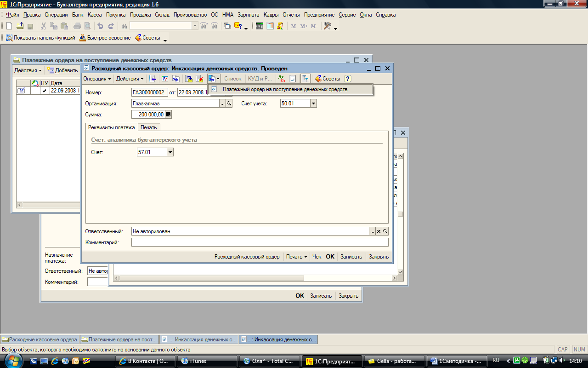This screenshot has width=588, height=368.
Task: Expand the Счет учета 50.01 dropdown
Action: tap(314, 104)
